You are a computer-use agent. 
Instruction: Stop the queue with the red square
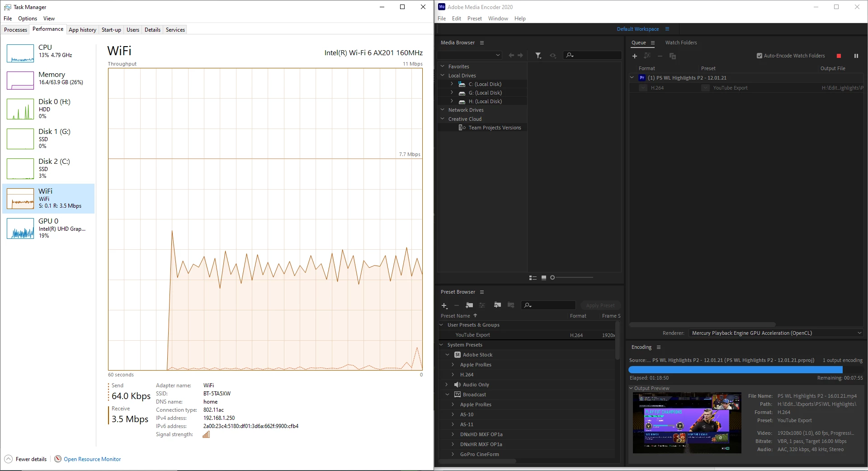(x=839, y=56)
